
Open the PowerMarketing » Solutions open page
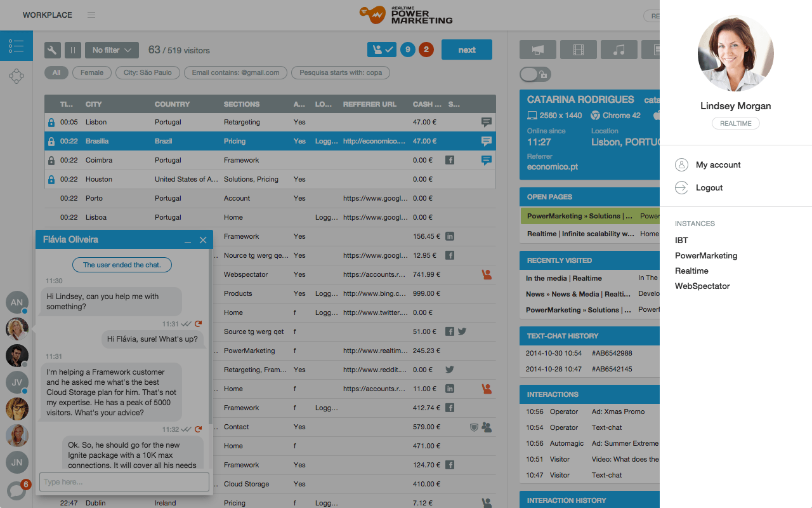click(589, 216)
